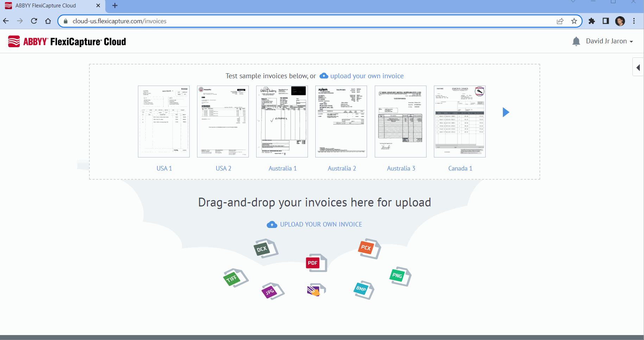Open the David Jr Jaron user menu

(x=610, y=41)
